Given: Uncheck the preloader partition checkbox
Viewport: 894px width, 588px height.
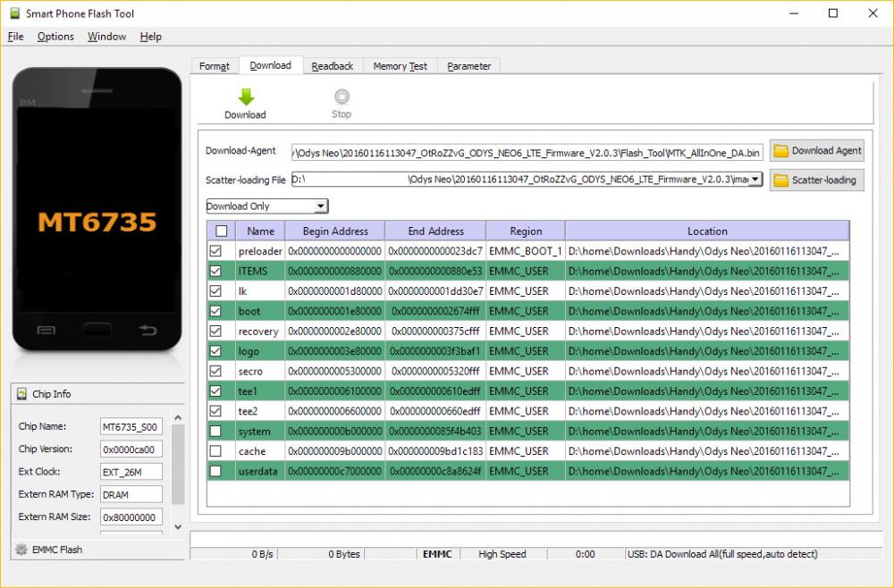Looking at the screenshot, I should [x=215, y=252].
